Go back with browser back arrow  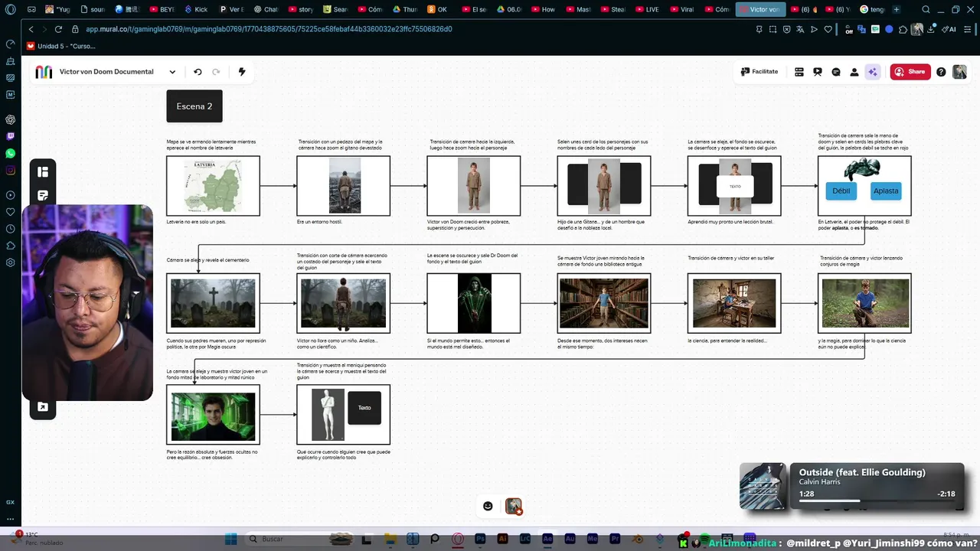click(31, 29)
